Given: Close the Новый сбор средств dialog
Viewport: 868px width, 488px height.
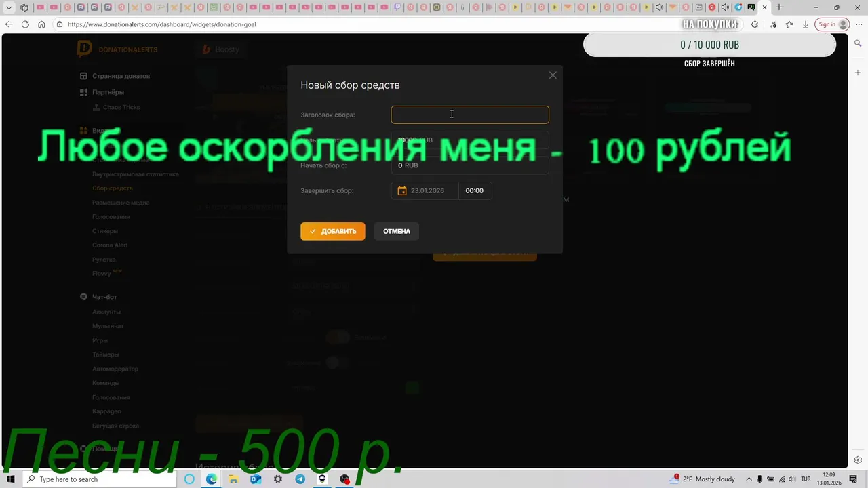Looking at the screenshot, I should [x=553, y=75].
